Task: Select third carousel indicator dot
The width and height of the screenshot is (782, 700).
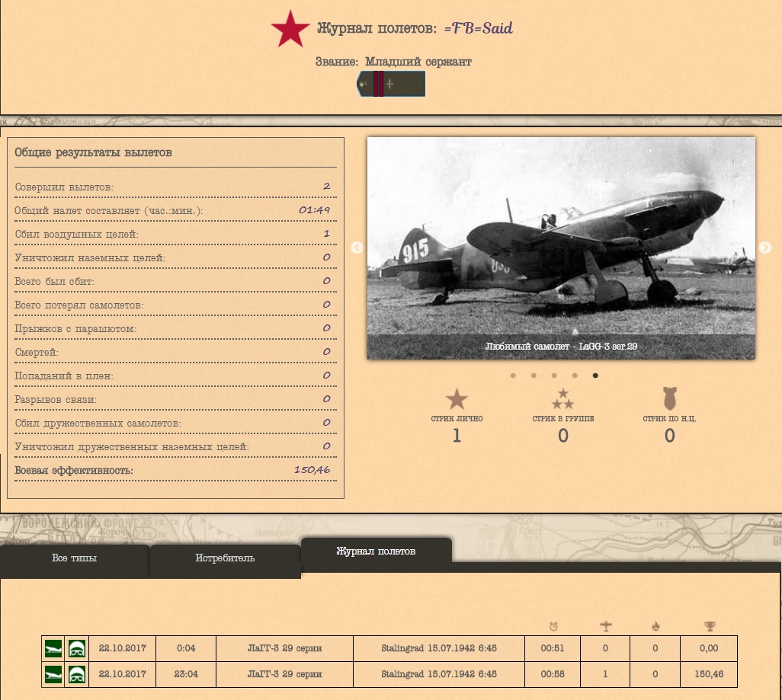Action: (554, 376)
